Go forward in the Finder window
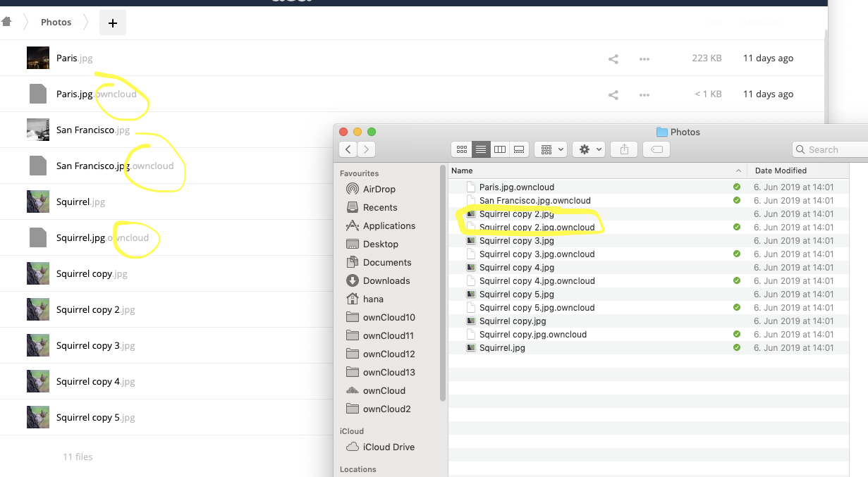 366,149
